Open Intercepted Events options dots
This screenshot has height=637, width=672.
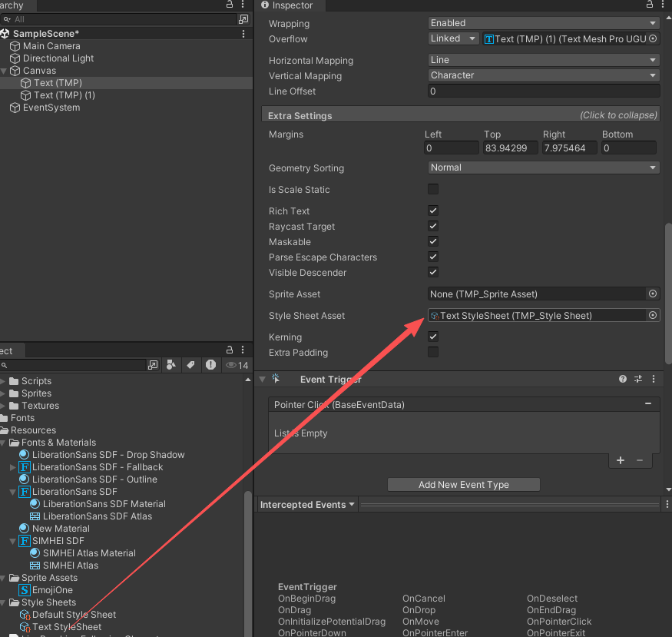(667, 505)
